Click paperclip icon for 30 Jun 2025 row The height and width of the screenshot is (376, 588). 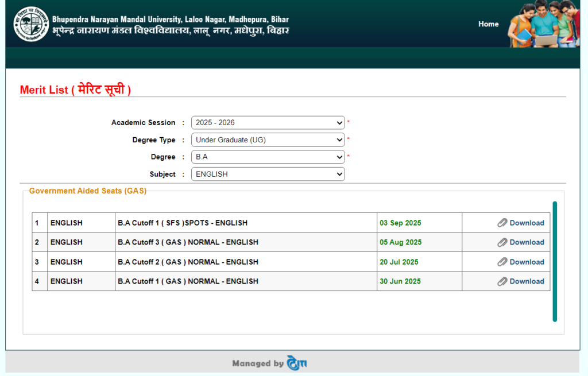502,281
